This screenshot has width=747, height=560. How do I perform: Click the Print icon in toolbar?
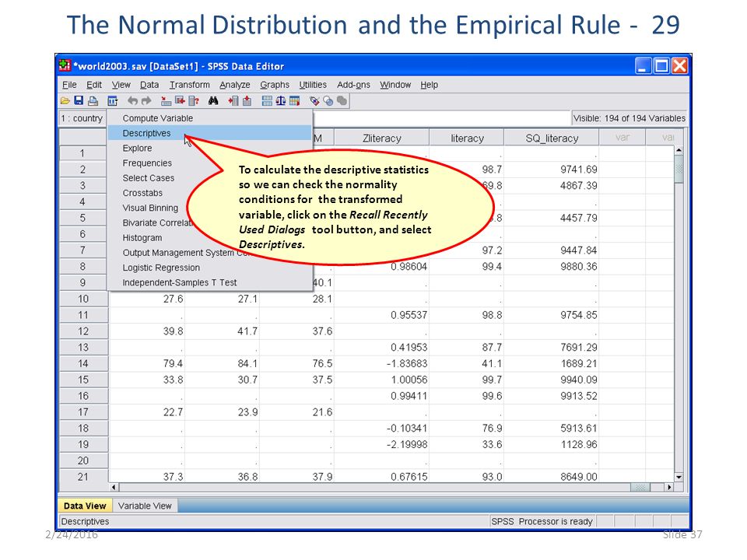(93, 101)
